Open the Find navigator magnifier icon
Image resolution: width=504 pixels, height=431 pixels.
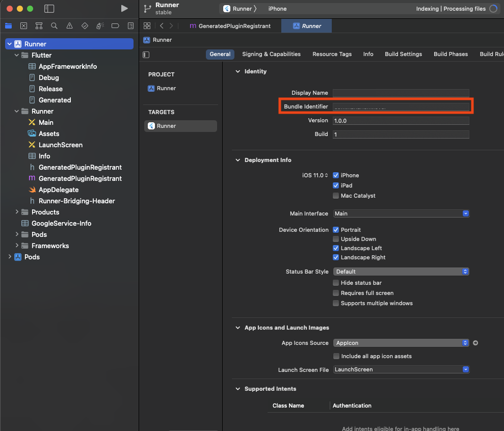tap(55, 26)
